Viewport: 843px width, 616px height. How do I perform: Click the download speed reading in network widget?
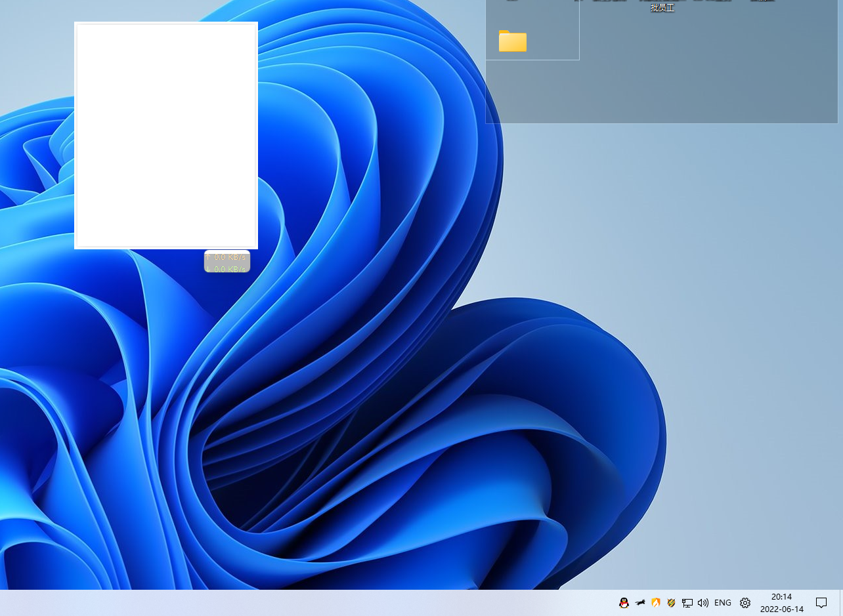227,268
